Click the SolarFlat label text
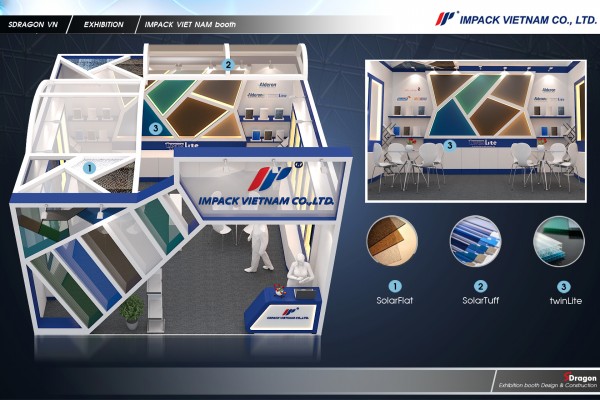This screenshot has height=400, width=600. 395,300
